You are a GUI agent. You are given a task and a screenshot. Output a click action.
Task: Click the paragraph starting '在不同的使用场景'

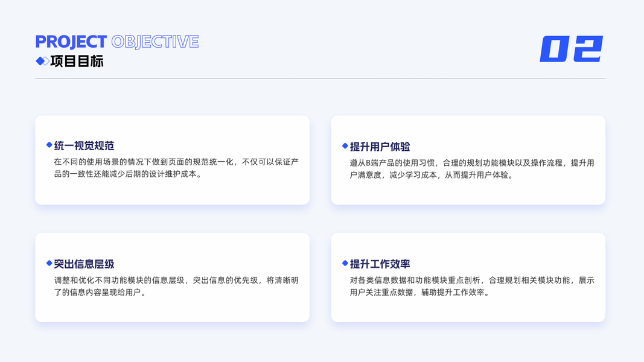(x=176, y=168)
